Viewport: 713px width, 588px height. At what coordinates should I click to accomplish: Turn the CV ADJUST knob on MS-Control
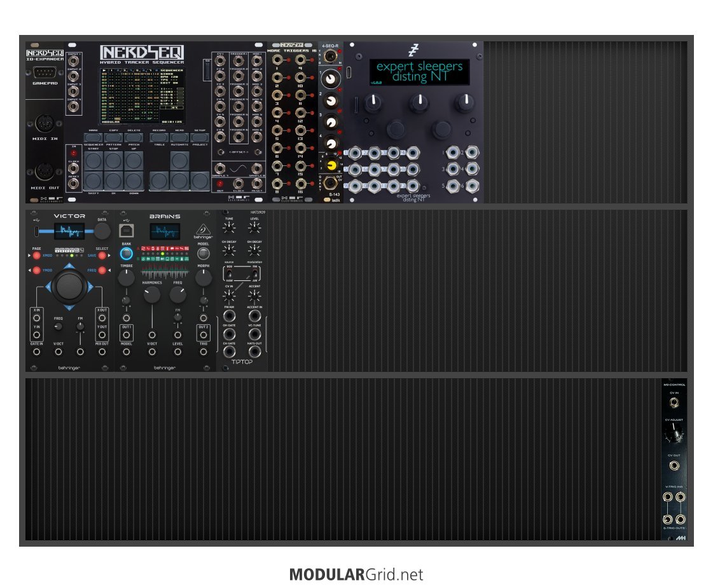674,434
